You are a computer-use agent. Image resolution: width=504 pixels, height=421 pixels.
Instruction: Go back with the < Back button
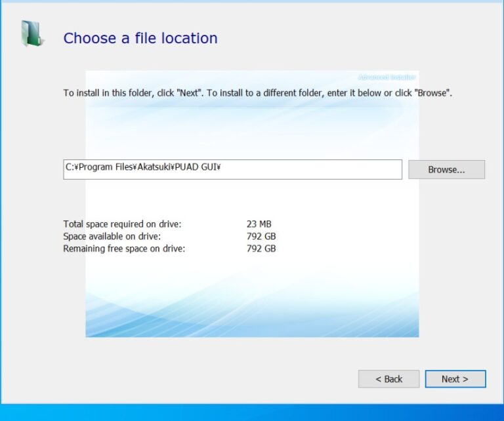[x=388, y=379]
